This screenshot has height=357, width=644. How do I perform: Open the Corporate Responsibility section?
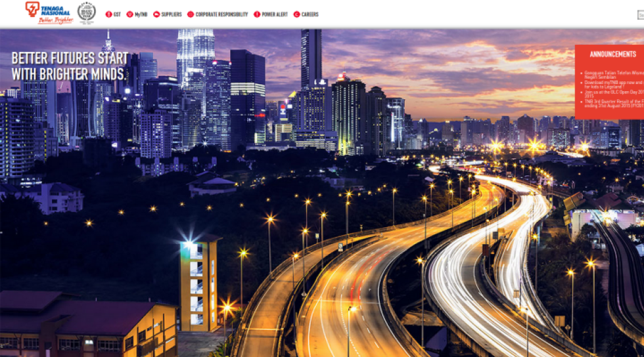(x=221, y=14)
